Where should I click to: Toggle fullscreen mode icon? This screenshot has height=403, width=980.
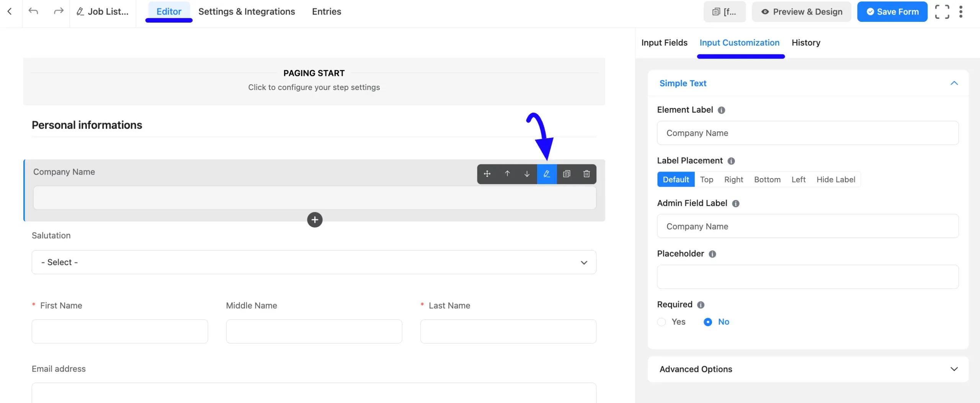[x=942, y=11]
